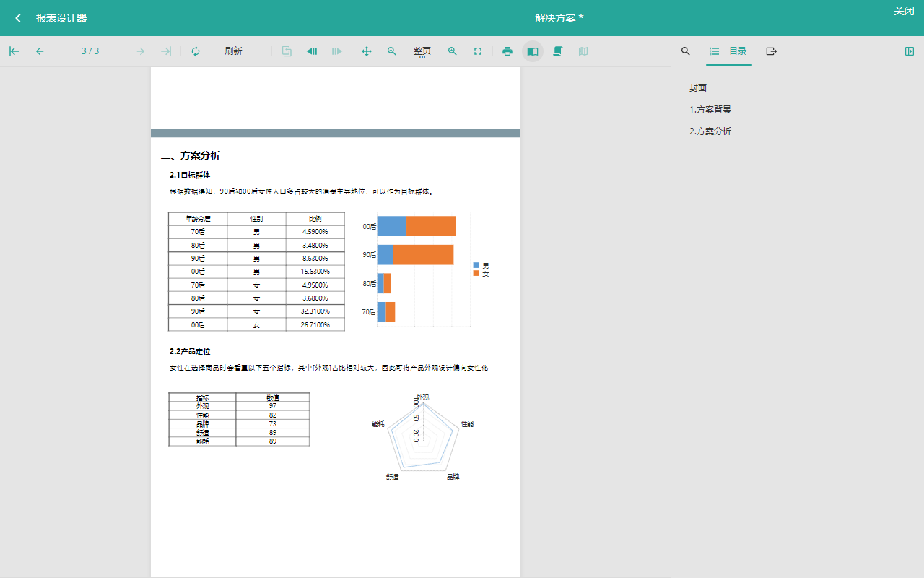Navigate to 1.方案背景 in the outline

(710, 110)
